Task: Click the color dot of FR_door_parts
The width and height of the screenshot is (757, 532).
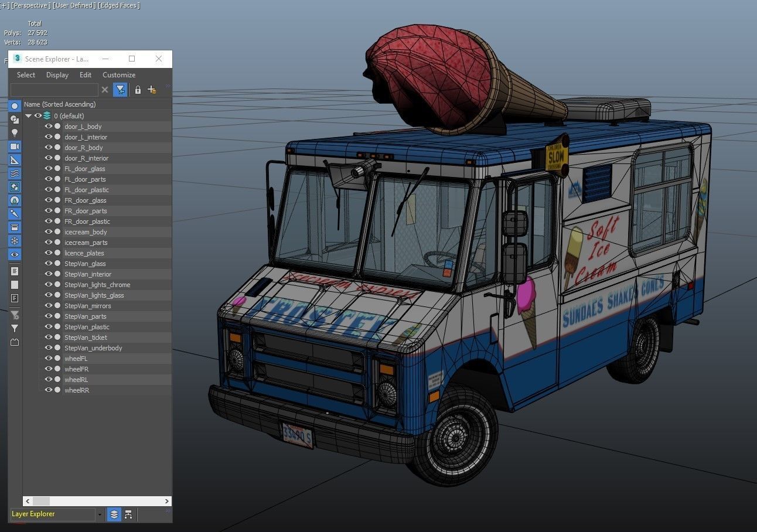Action: tap(57, 211)
